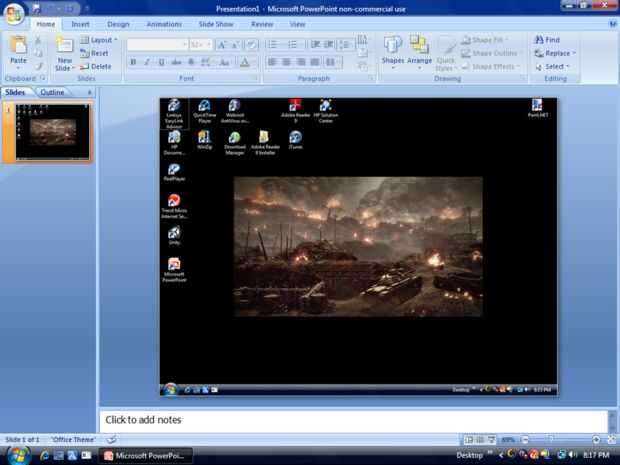Zoom in with the plus button

596,439
